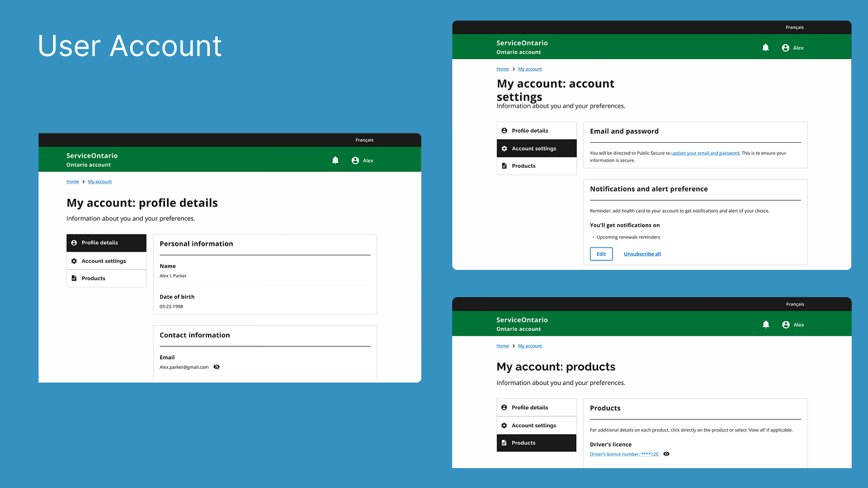Select the Profile details tab on the account settings page
Viewport: 868px width, 488px height.
(530, 131)
